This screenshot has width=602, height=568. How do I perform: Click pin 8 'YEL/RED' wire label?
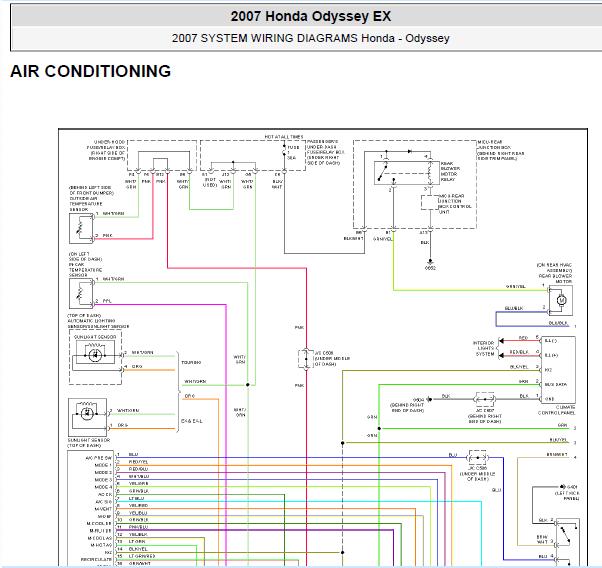[x=139, y=505]
